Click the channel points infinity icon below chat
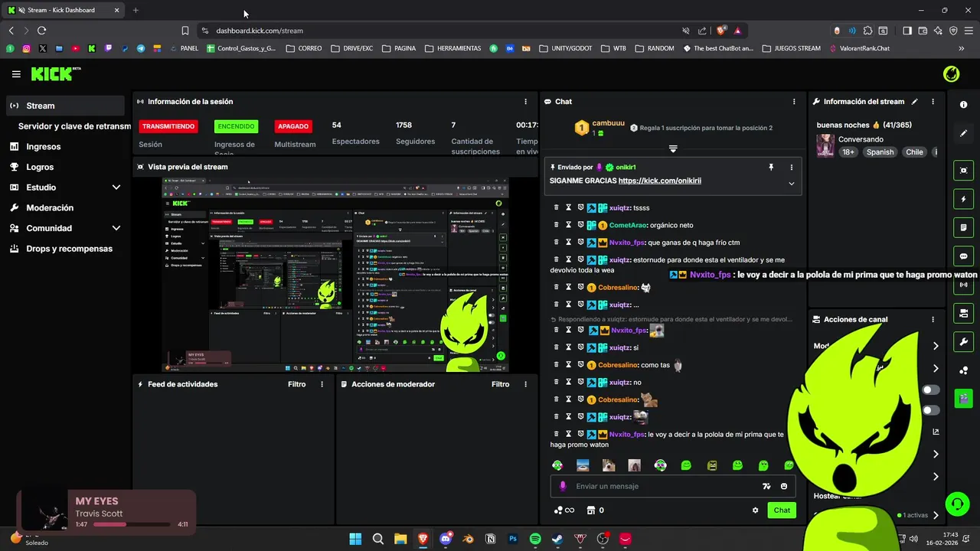 click(564, 510)
